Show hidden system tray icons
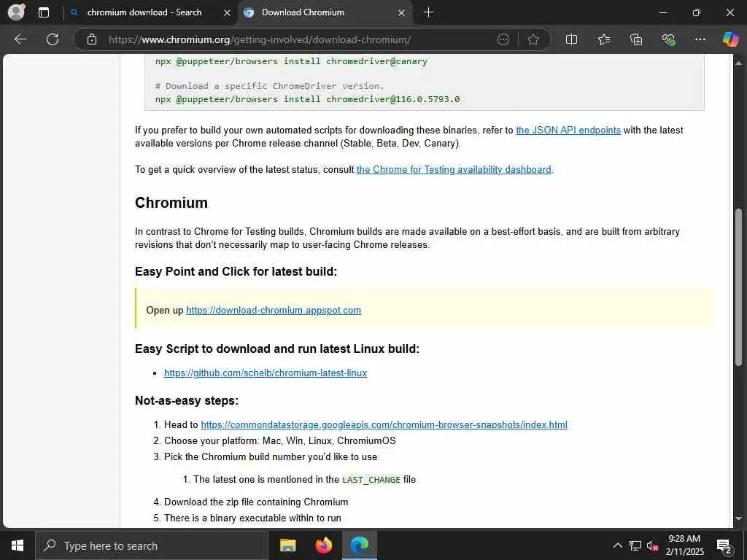This screenshot has width=747, height=560. [x=617, y=545]
